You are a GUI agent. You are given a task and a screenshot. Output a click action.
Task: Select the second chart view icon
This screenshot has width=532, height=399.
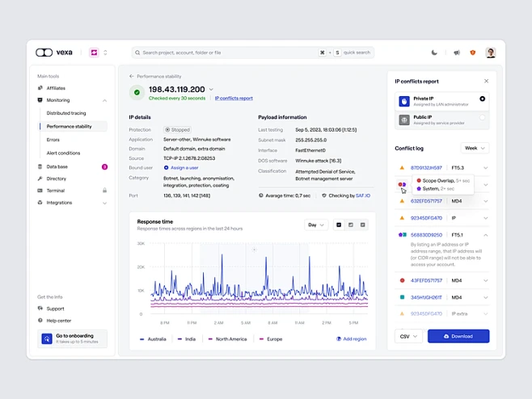pyautogui.click(x=351, y=225)
